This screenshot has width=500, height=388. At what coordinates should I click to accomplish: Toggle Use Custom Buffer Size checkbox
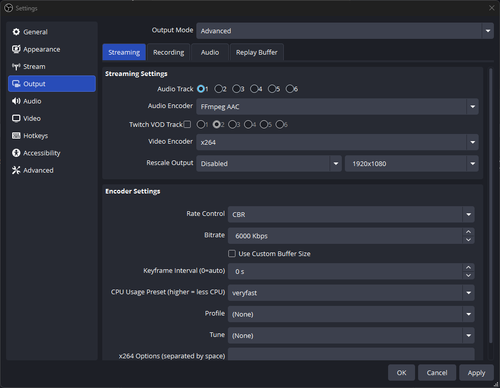(232, 254)
